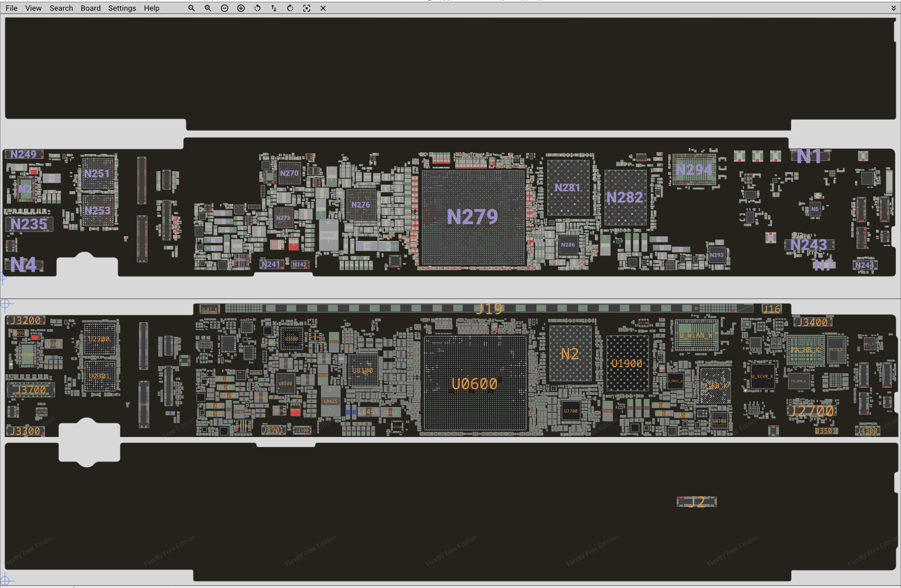Click the circled minus icon

click(x=224, y=8)
